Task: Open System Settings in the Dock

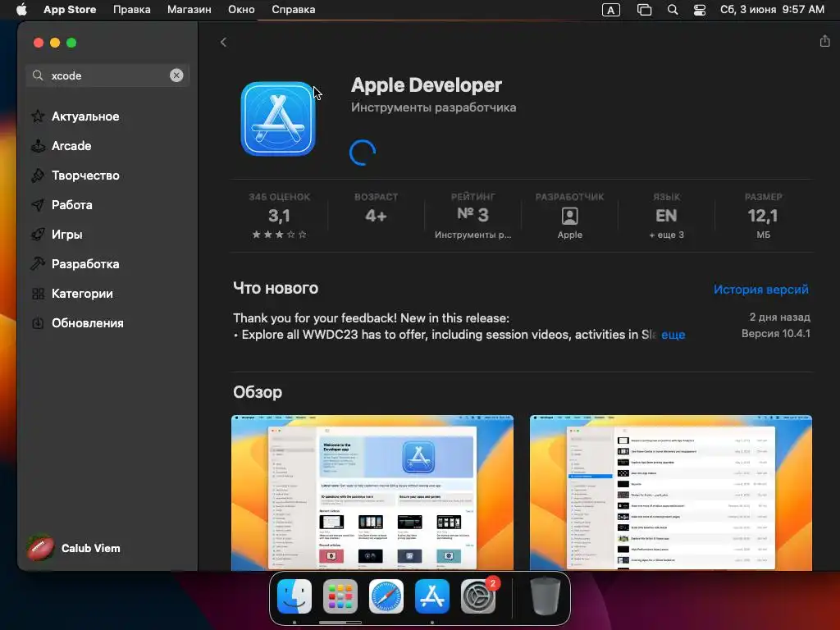Action: (478, 596)
